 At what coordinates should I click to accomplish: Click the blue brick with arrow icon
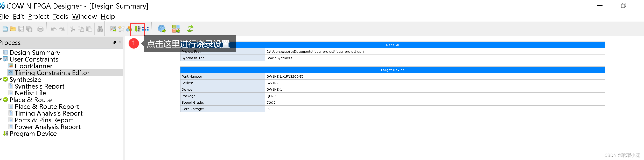162,29
